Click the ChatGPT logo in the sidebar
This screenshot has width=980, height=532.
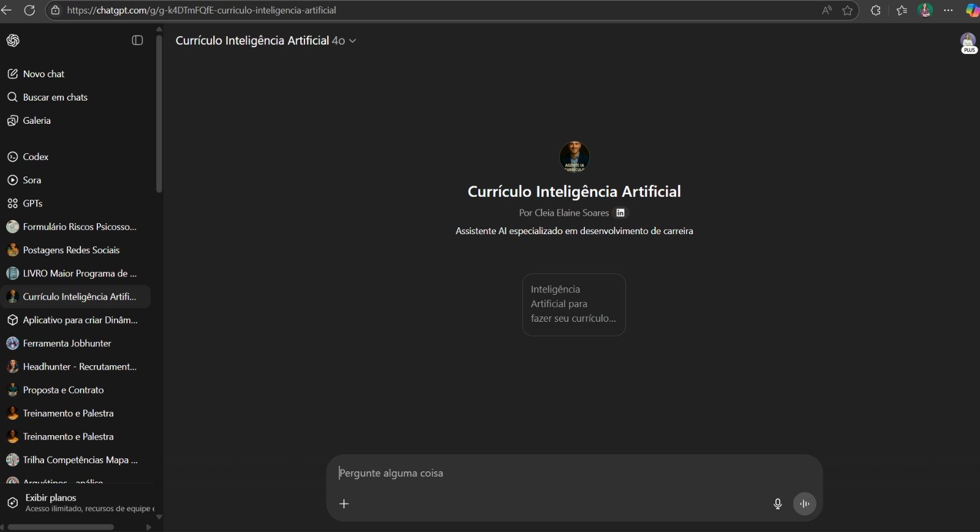coord(13,40)
